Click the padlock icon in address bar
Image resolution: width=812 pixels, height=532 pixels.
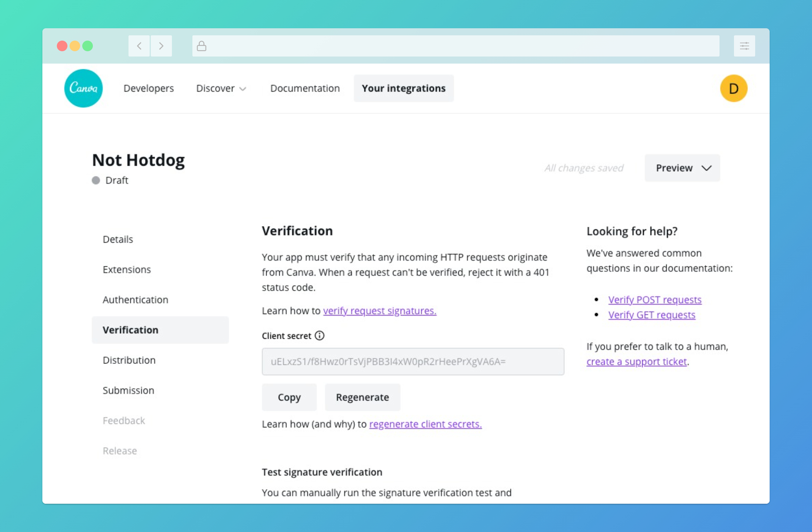pyautogui.click(x=202, y=46)
